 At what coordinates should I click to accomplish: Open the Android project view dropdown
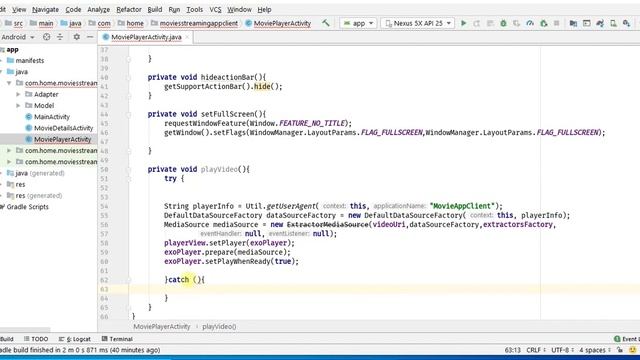coord(17,37)
